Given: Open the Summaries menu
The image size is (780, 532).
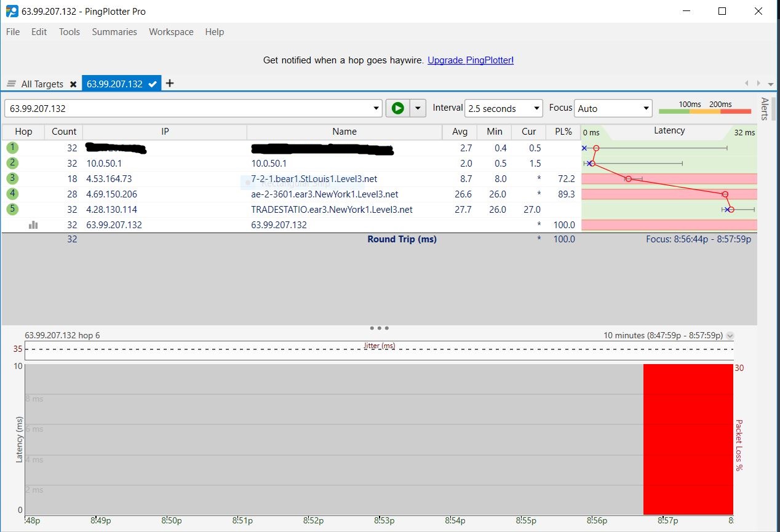Looking at the screenshot, I should coord(114,32).
